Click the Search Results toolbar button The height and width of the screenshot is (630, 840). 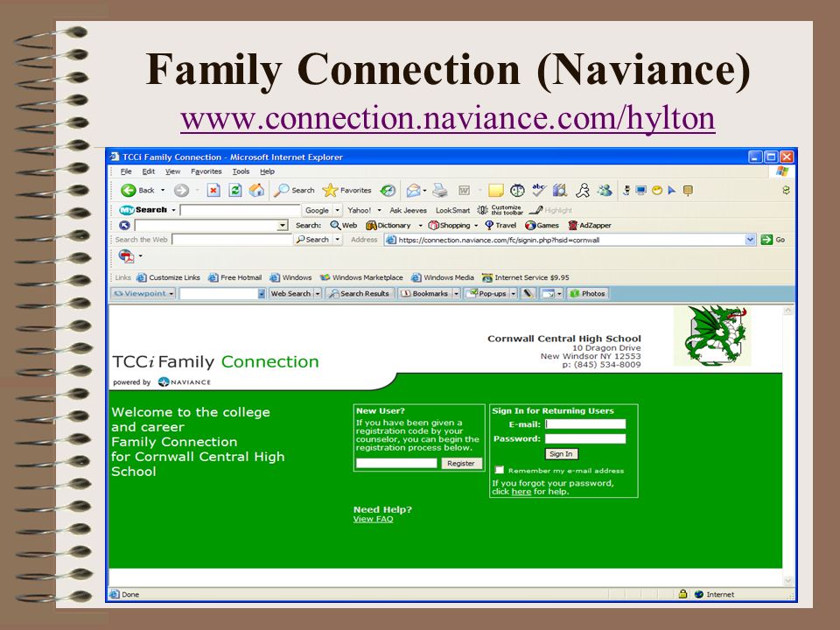click(360, 294)
